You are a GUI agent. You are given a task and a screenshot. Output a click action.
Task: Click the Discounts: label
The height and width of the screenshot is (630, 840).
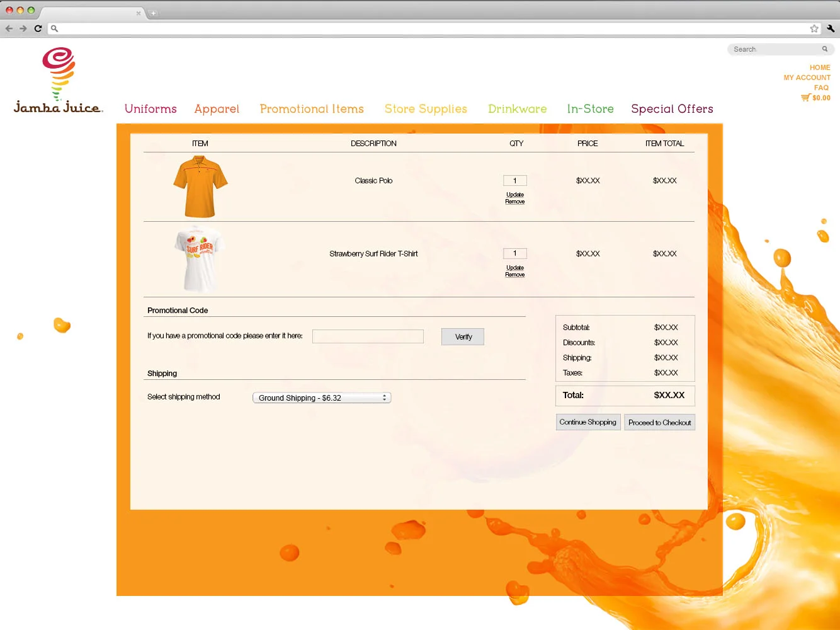pos(579,343)
